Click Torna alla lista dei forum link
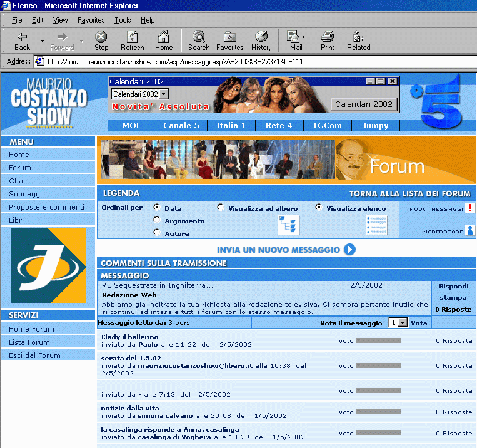Viewport: 477px width, 448px height. 409,194
